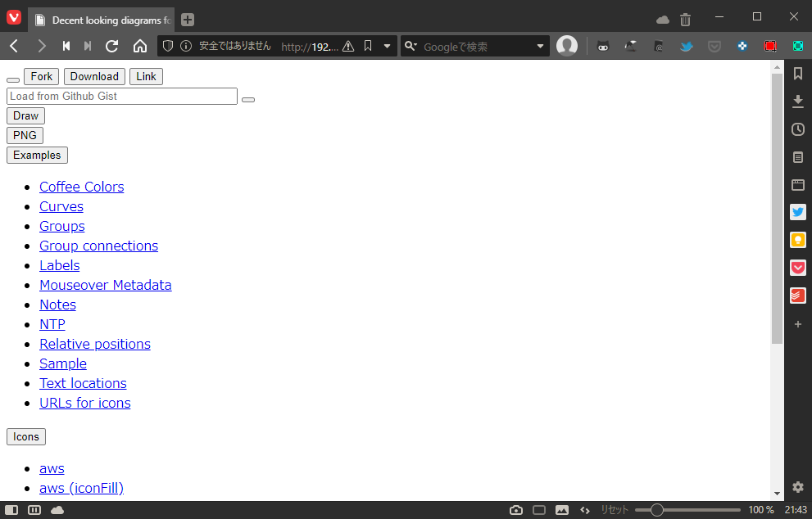Screen dimensions: 812x519
Task: Open the Downloads panel in the sidebar
Action: coord(798,101)
